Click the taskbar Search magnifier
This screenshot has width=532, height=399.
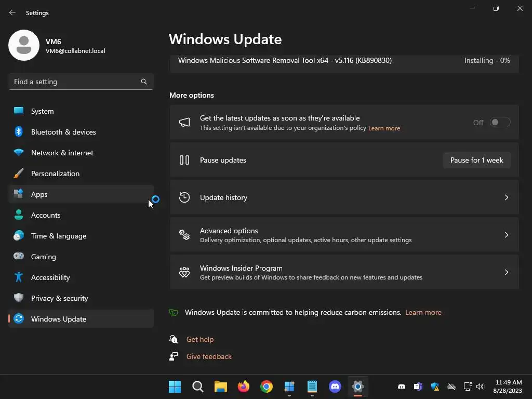(197, 387)
